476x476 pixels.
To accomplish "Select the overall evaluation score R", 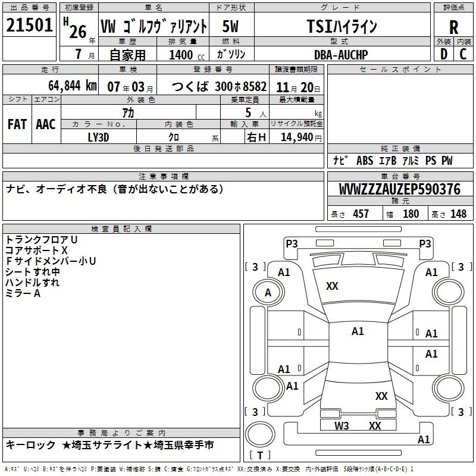I will (454, 27).
